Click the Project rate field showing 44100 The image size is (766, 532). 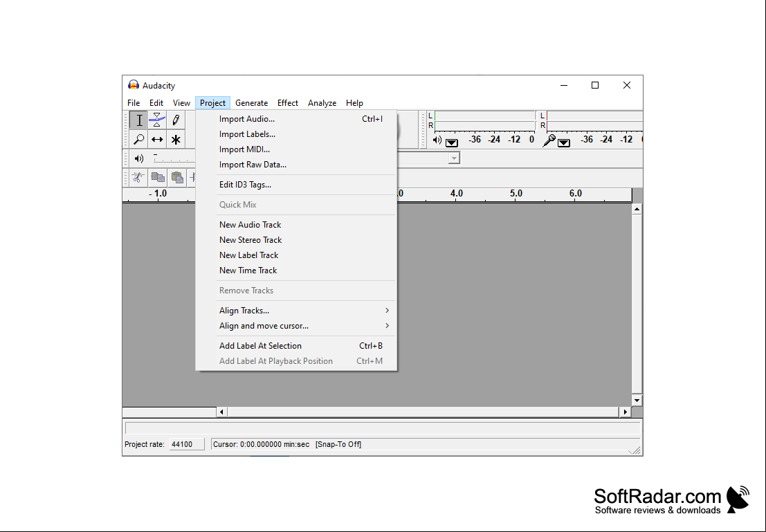coord(187,444)
